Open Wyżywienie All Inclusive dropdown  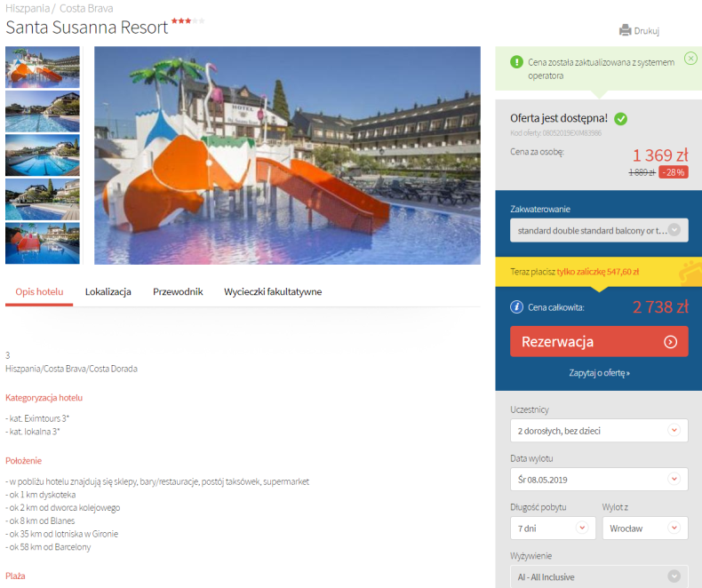(x=599, y=576)
